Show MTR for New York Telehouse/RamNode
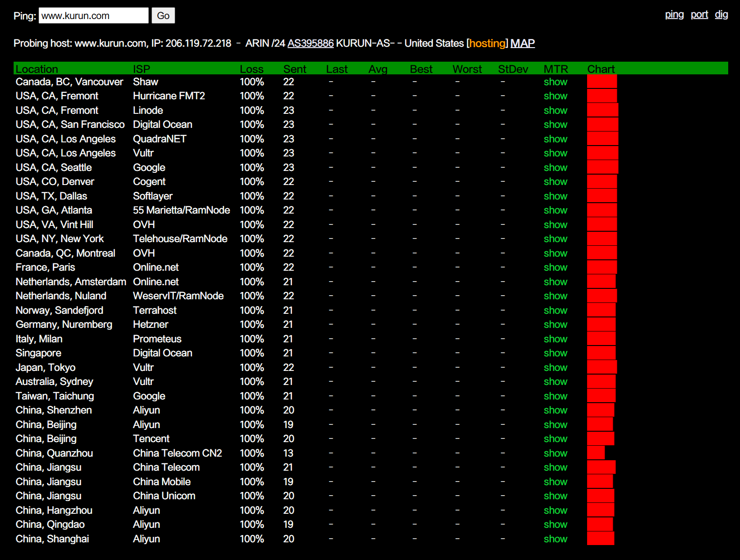Viewport: 740px width, 560px height. click(x=555, y=239)
